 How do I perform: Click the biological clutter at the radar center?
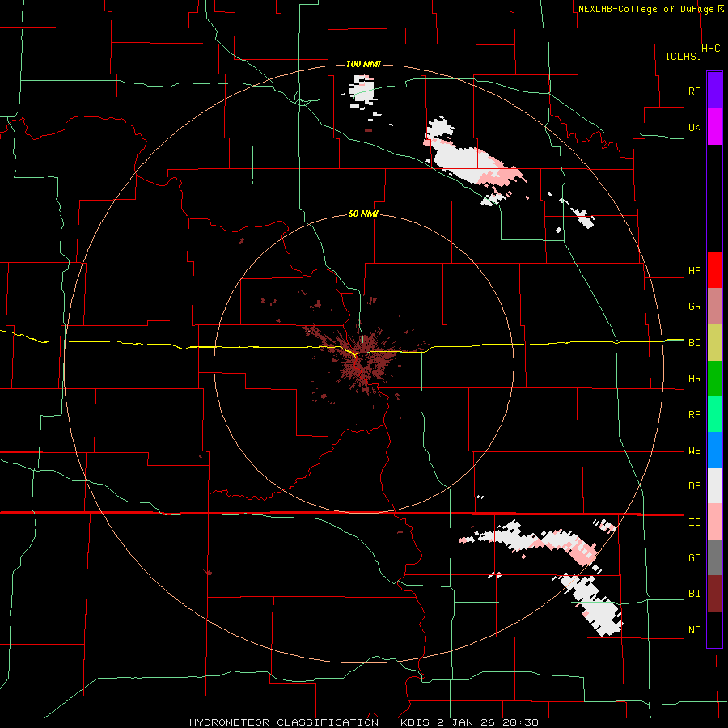[363, 362]
